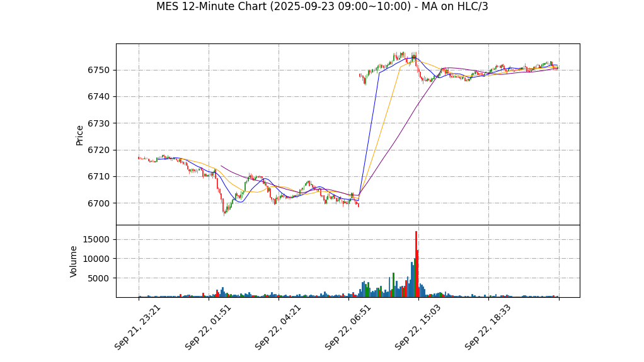The image size is (644, 362).
Task: Click the 'Sep 22, 15:03' time label
Action: (417, 327)
